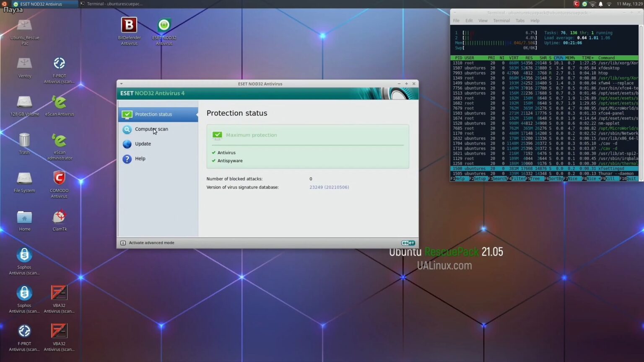Open the BitDefender Antivirus desktop icon
Image resolution: width=644 pixels, height=362 pixels.
[129, 26]
